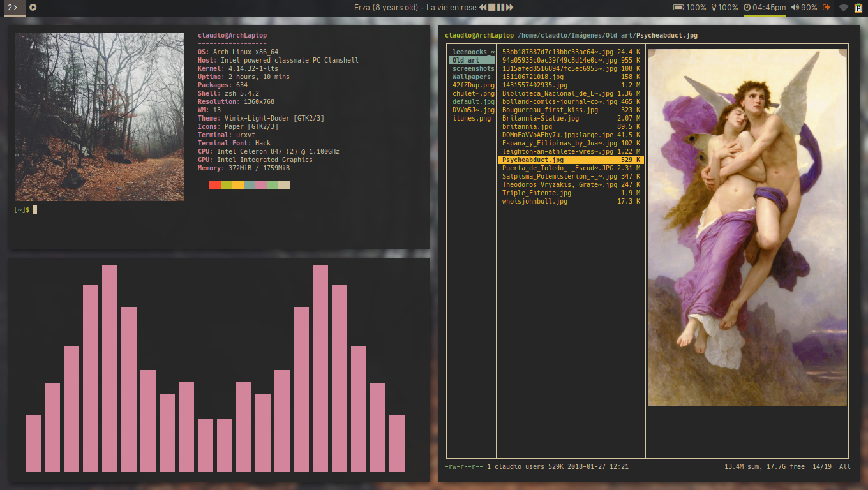Stop music playback in top bar
Viewport: 868px width, 490px height.
[492, 8]
